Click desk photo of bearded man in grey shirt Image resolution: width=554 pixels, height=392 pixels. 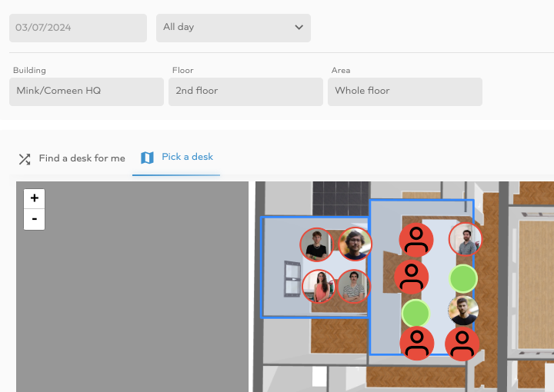point(465,239)
